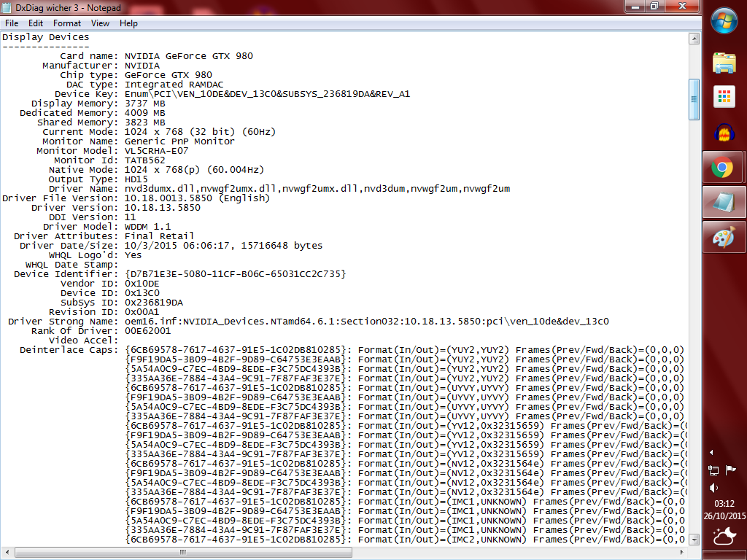This screenshot has width=747, height=560.
Task: Click the Notepad icon in title bar
Action: point(7,7)
